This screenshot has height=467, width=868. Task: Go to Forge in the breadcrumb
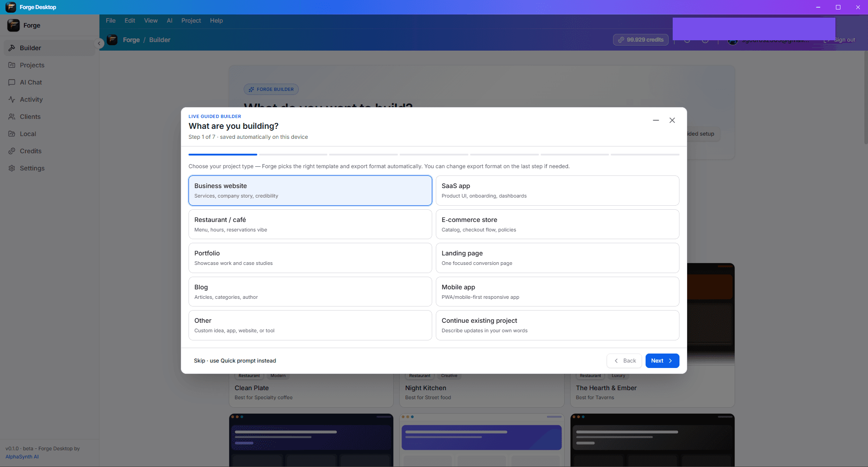[131, 40]
